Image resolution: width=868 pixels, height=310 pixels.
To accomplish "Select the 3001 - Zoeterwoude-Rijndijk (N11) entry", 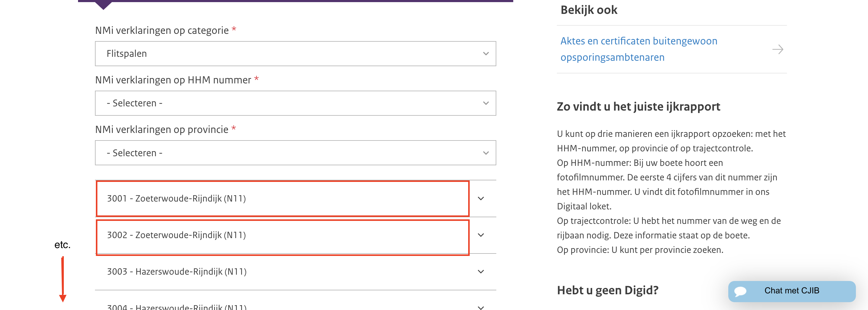I will point(176,199).
